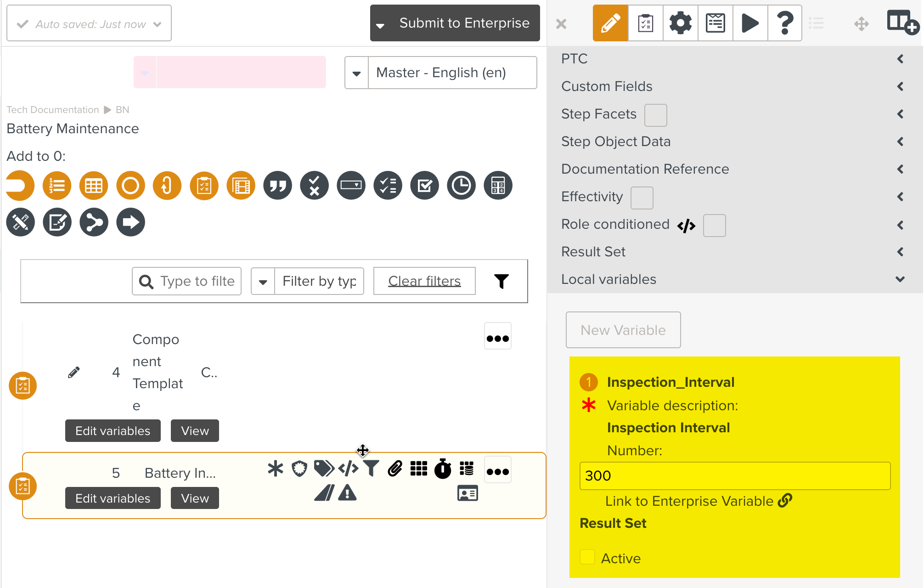This screenshot has height=588, width=924.
Task: Add a table step icon
Action: click(94, 186)
